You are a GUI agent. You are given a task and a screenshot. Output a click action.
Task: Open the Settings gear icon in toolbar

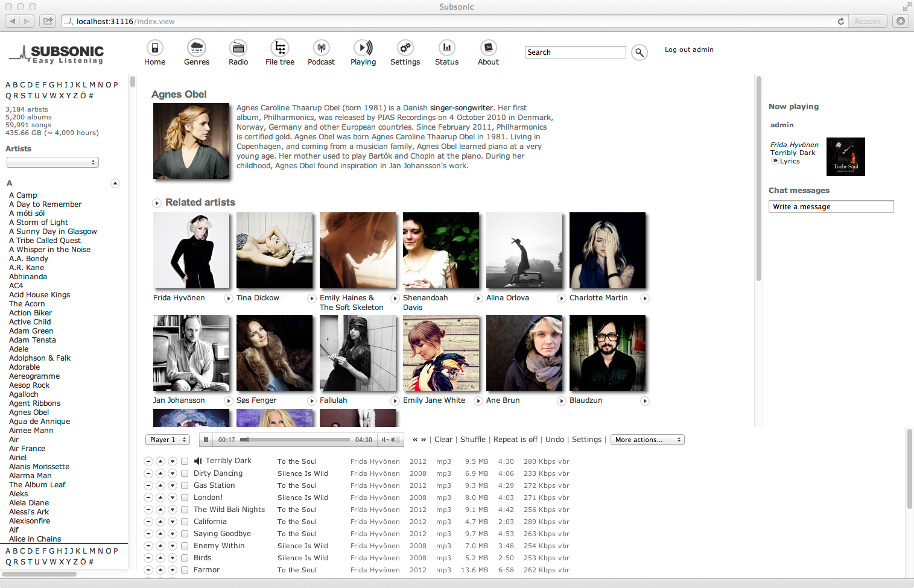pos(405,48)
